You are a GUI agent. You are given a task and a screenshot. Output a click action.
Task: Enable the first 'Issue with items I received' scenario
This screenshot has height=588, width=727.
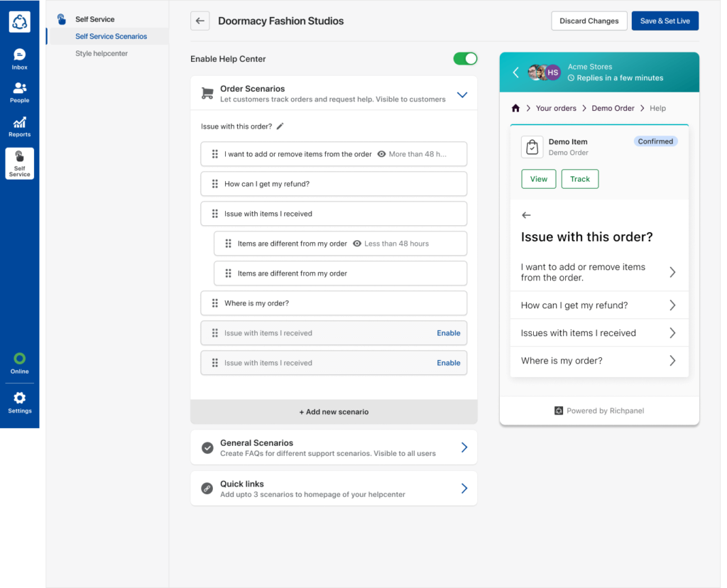448,333
